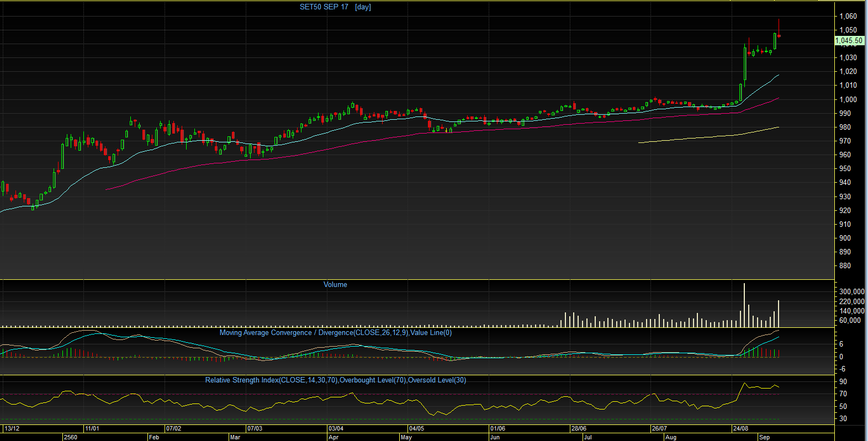Screen dimensions: 868x441
Task: Click the 26/07 date label
Action: (x=659, y=429)
